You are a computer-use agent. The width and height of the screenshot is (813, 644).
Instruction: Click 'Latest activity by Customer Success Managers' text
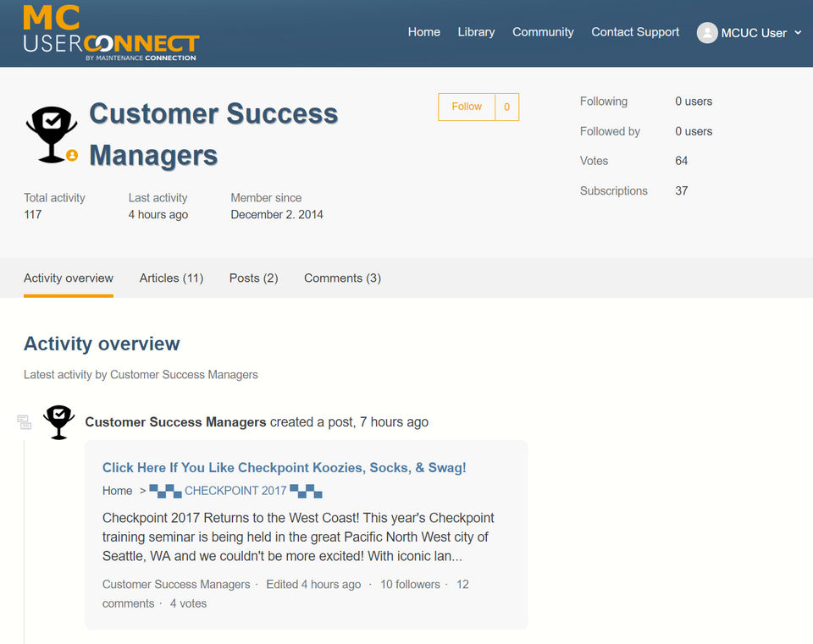point(141,375)
